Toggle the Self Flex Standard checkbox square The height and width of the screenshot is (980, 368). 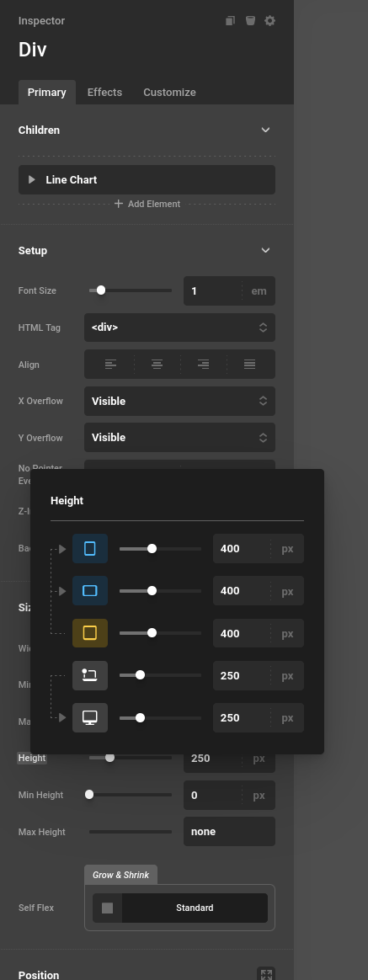(x=108, y=908)
